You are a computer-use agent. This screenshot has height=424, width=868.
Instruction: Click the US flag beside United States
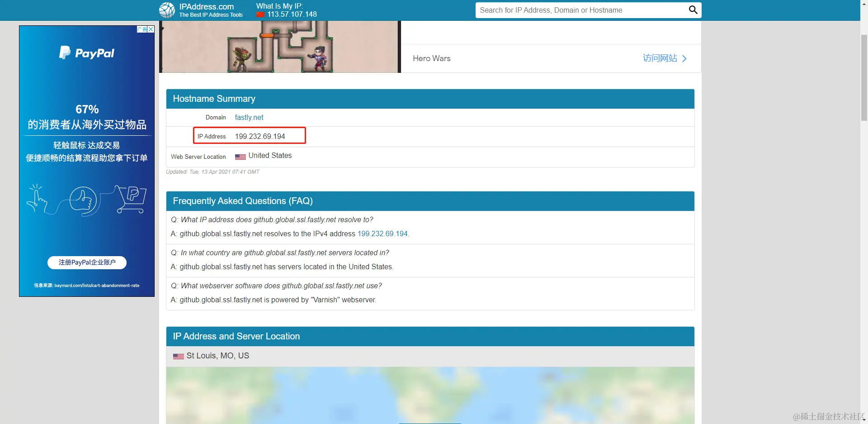coord(241,157)
